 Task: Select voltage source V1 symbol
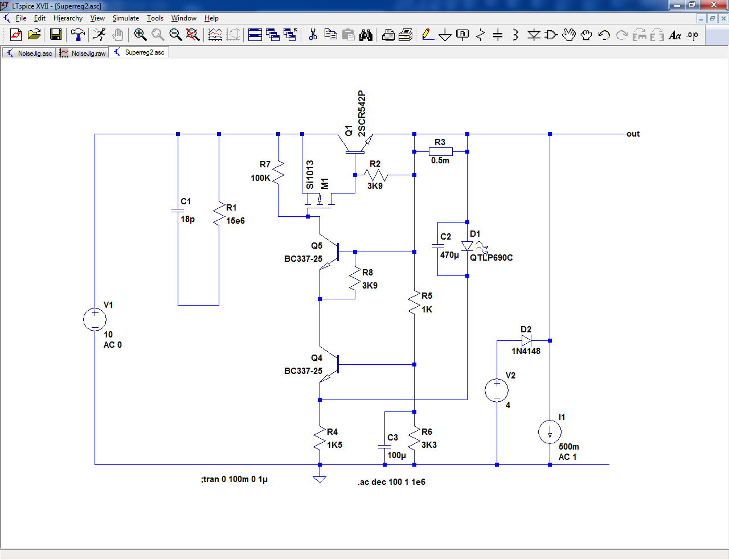pyautogui.click(x=95, y=319)
